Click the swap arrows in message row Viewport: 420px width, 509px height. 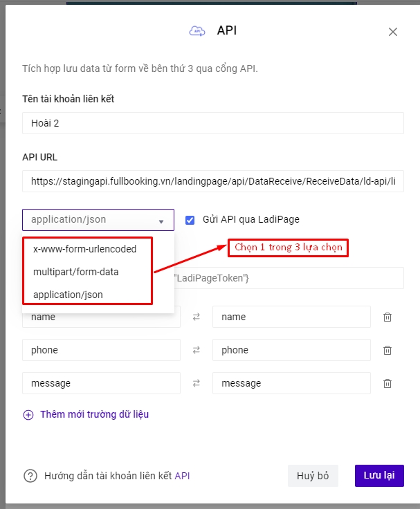point(196,383)
